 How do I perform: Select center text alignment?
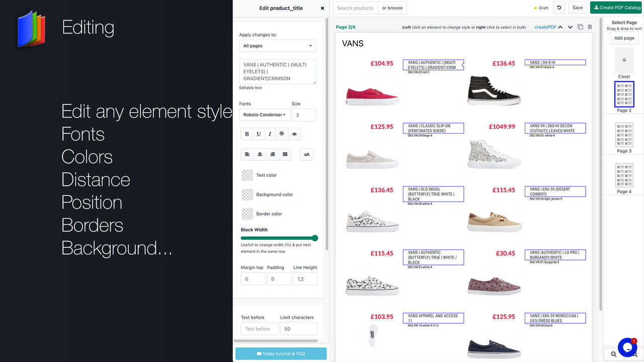point(260,154)
